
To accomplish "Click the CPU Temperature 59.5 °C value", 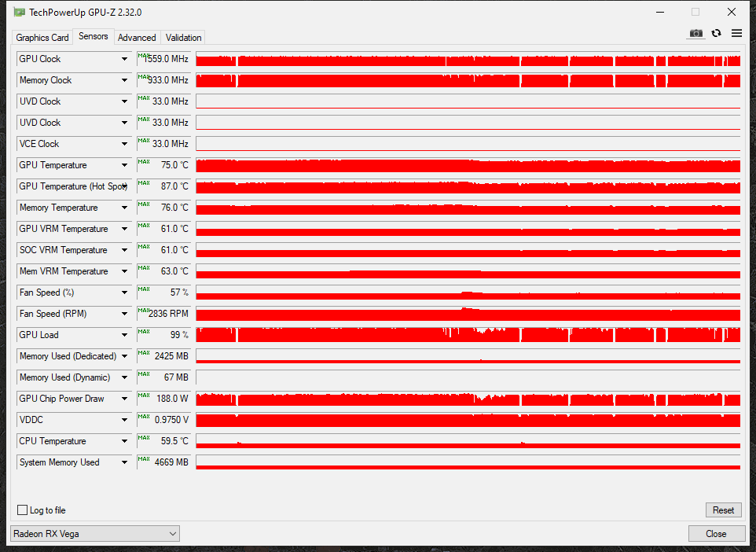I will (164, 441).
